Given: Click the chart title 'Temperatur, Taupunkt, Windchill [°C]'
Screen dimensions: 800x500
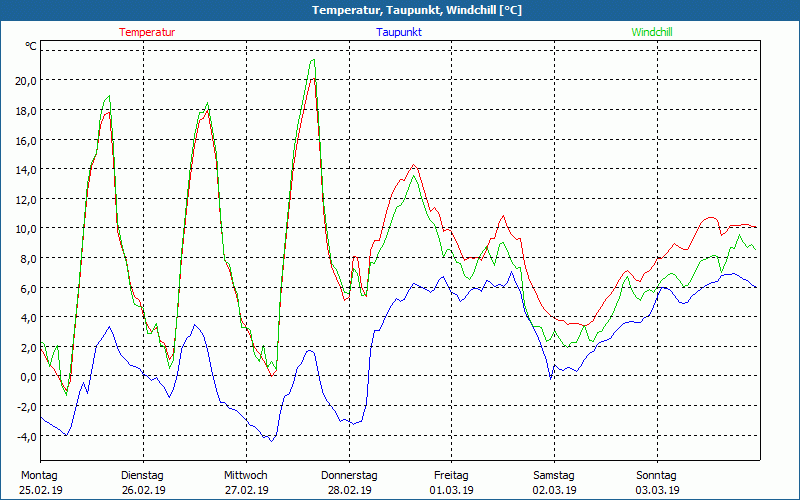Looking at the screenshot, I should tap(417, 10).
